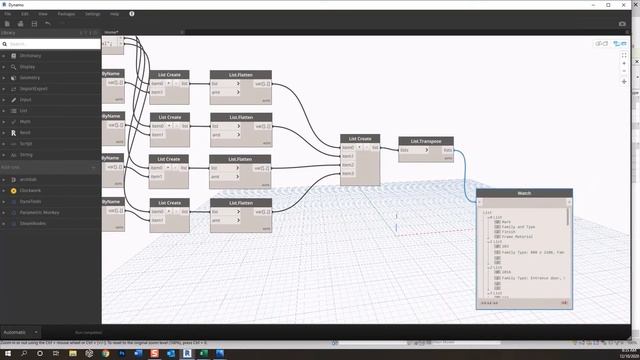
Task: Add an item port on the top List Create node
Action: 169,83
